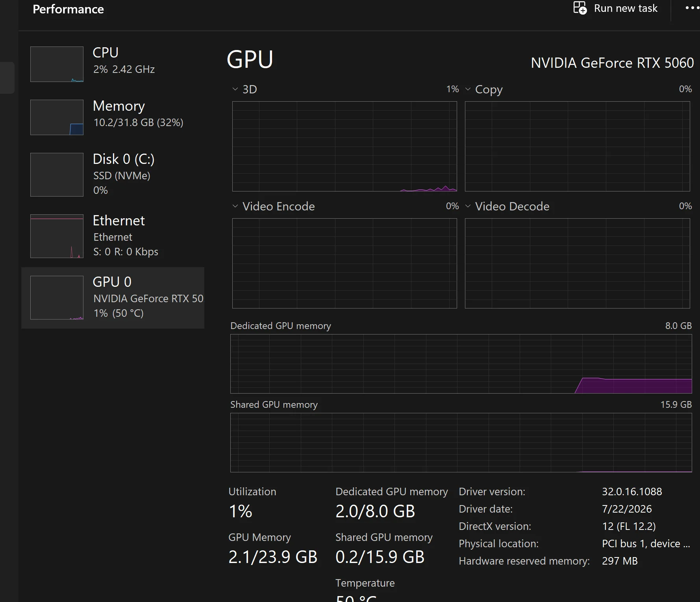Click the 15.9 GB shared memory maximum

(676, 405)
